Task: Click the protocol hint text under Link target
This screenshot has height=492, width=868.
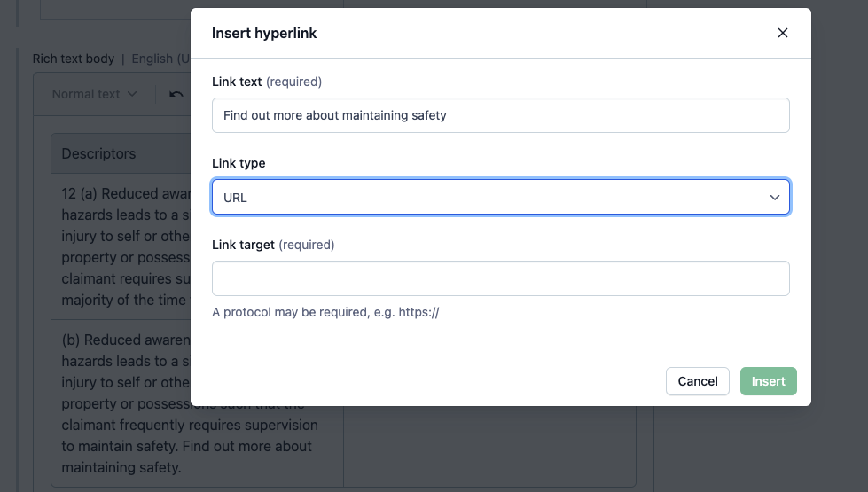Action: (x=325, y=312)
